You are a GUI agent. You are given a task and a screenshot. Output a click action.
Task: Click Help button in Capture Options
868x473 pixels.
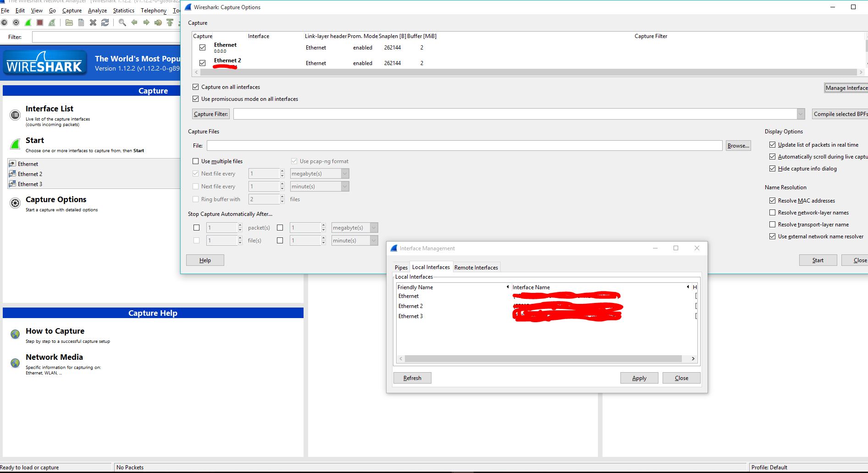pos(205,260)
